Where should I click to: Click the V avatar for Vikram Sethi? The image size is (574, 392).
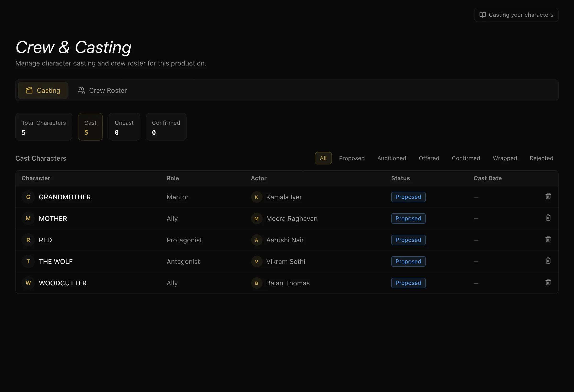point(257,262)
